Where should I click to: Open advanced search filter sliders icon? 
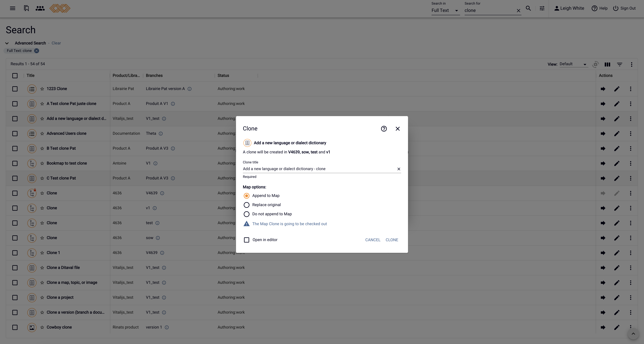click(542, 8)
